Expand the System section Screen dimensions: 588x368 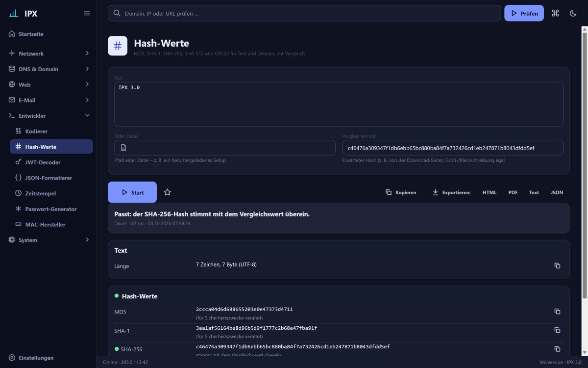[x=49, y=240]
